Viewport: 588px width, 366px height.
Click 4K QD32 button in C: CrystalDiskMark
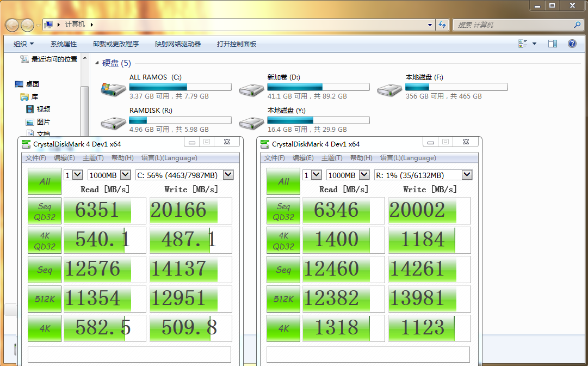[x=45, y=240]
